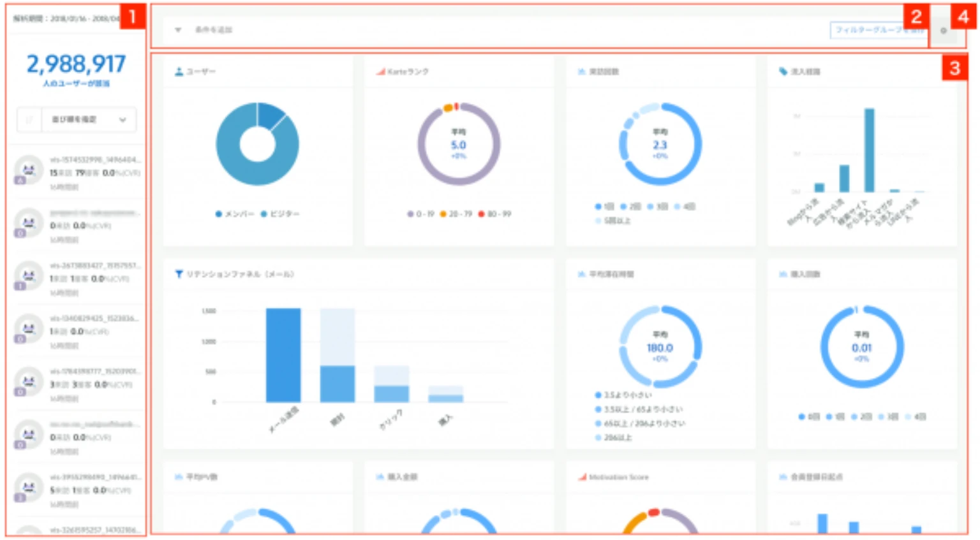The image size is (980, 540).
Task: Click the chart icon on the 平均滞在時間 card
Action: click(x=582, y=274)
